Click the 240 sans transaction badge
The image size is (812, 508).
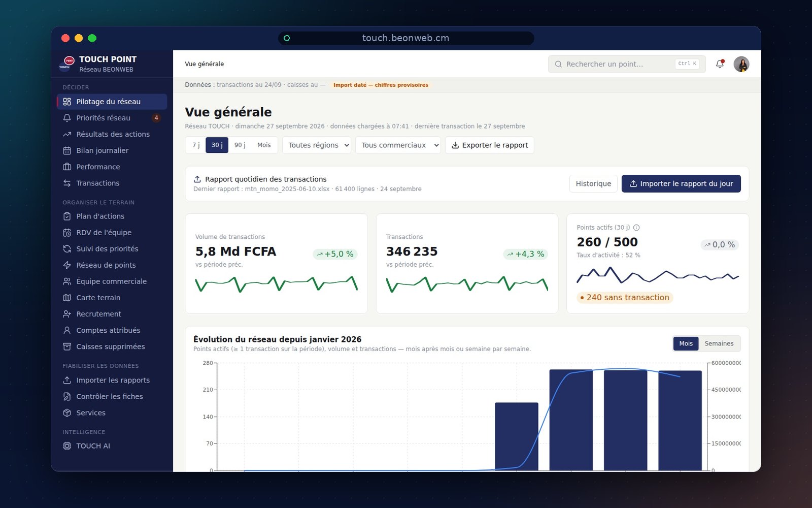tap(625, 298)
